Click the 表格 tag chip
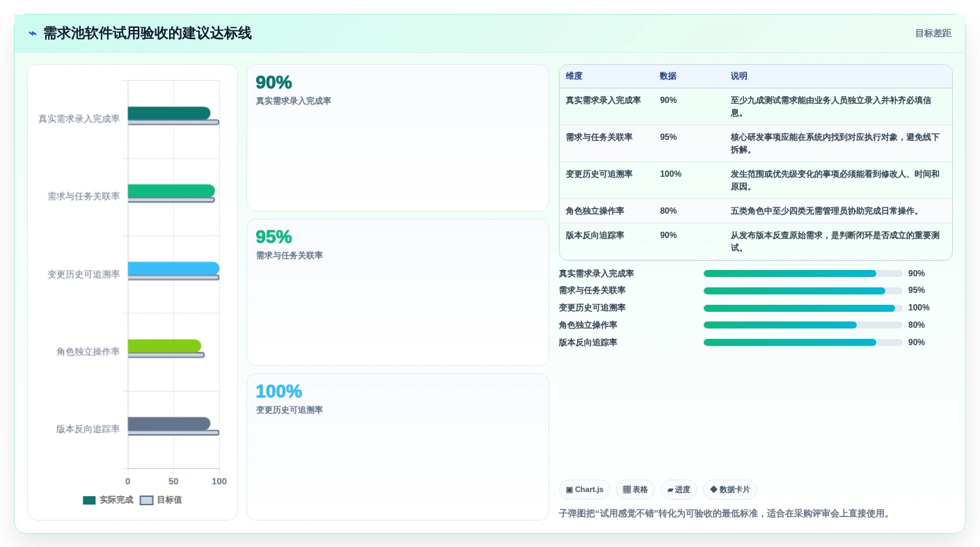980x547 pixels. click(635, 490)
